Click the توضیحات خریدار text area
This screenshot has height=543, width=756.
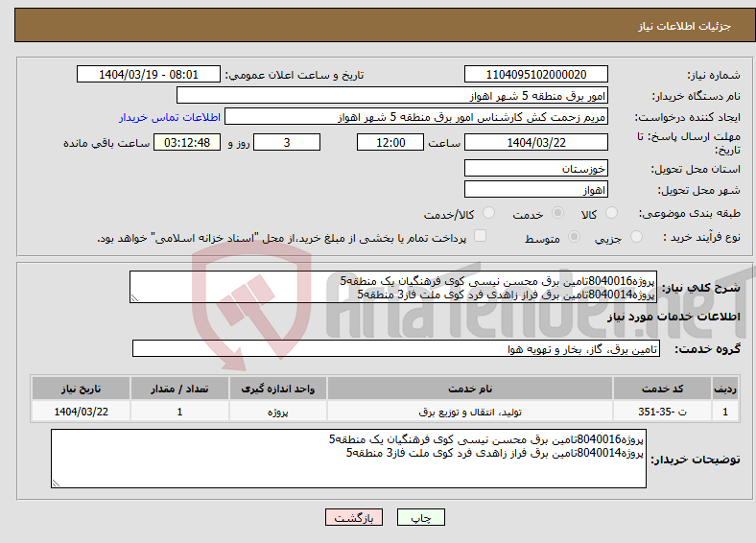click(x=348, y=459)
